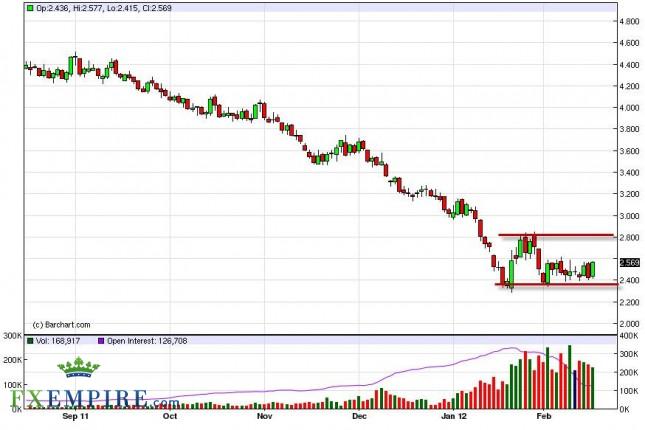Click the 'Vol: 168,917' legend text
645x430 pixels.
58,341
